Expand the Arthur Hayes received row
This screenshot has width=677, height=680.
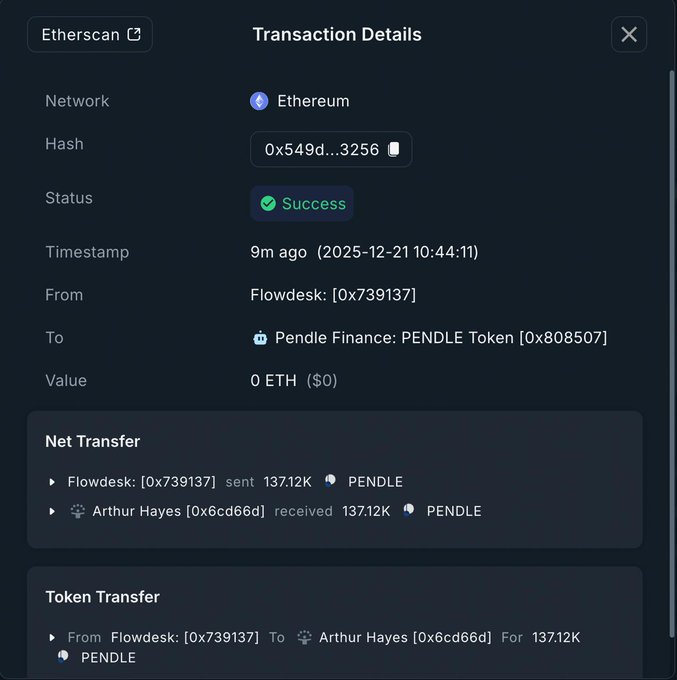coord(52,511)
